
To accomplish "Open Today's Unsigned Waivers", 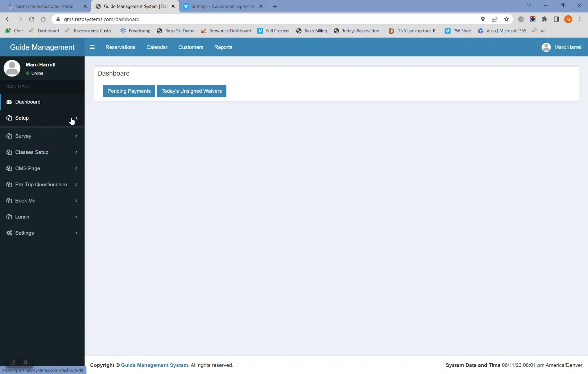I will (x=192, y=91).
